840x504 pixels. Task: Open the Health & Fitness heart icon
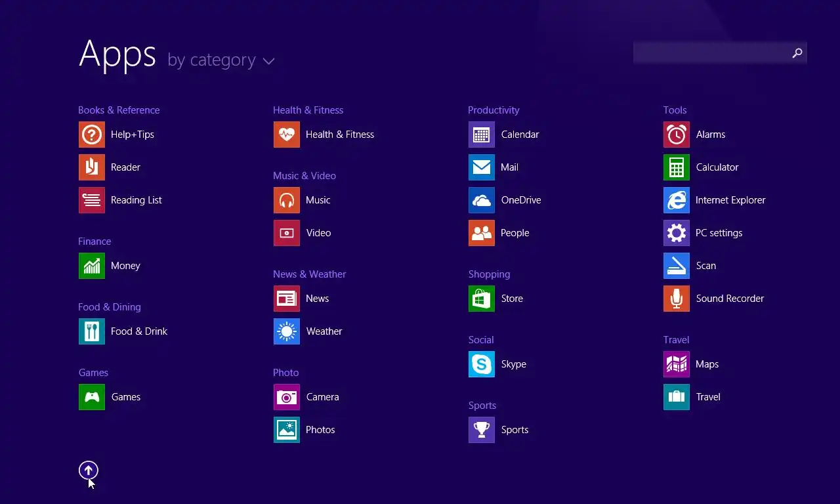coord(287,135)
